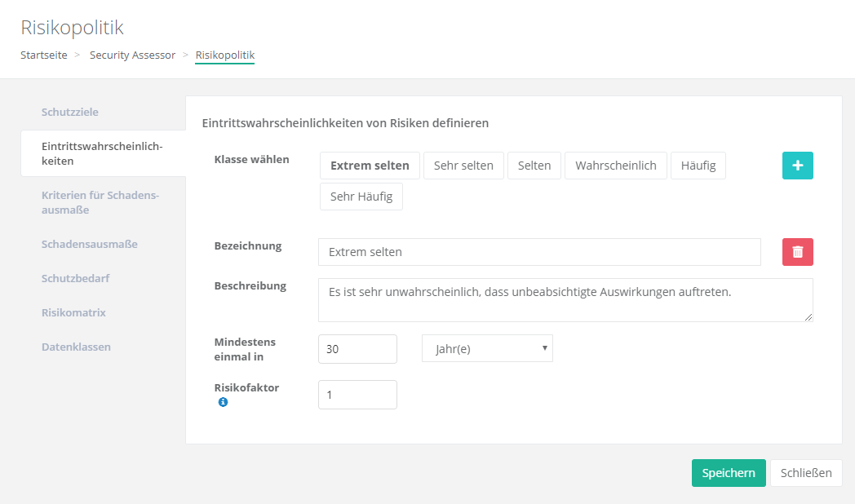The height and width of the screenshot is (504, 855).
Task: Choose the Häufig class button
Action: [x=698, y=166]
